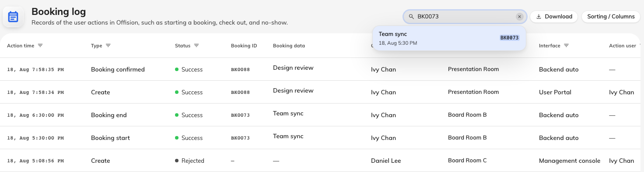This screenshot has width=644, height=172.
Task: Click the Rejected status cell
Action: (189, 161)
